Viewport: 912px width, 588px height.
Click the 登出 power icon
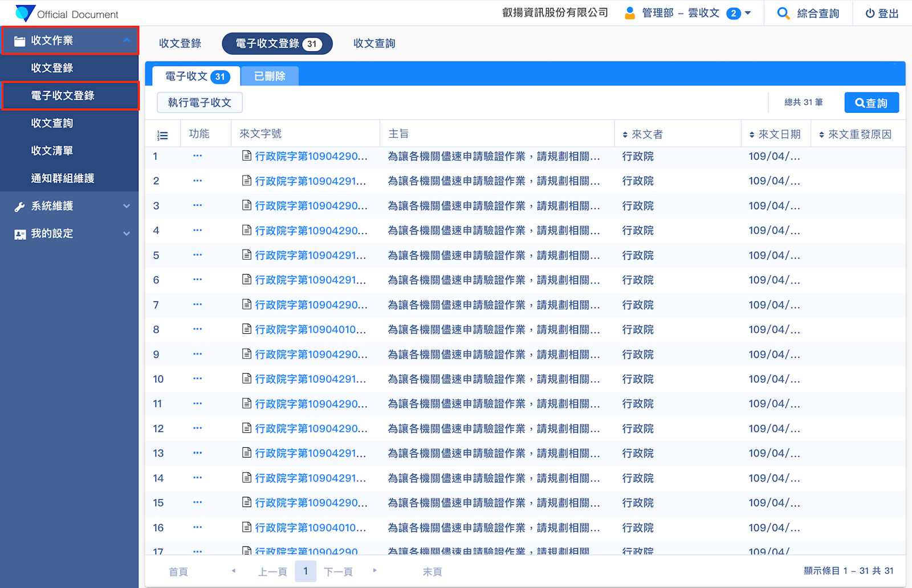(x=870, y=13)
